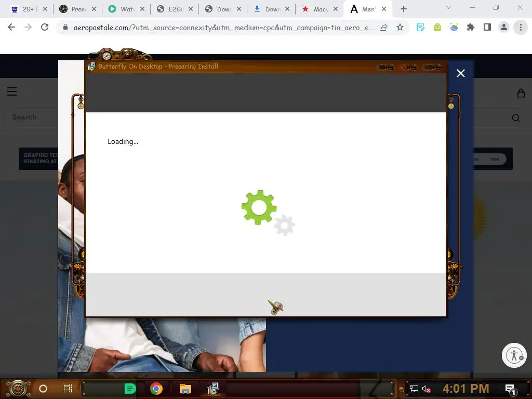The image size is (532, 399).
Task: Open the green notes app on taskbar
Action: pos(130,389)
